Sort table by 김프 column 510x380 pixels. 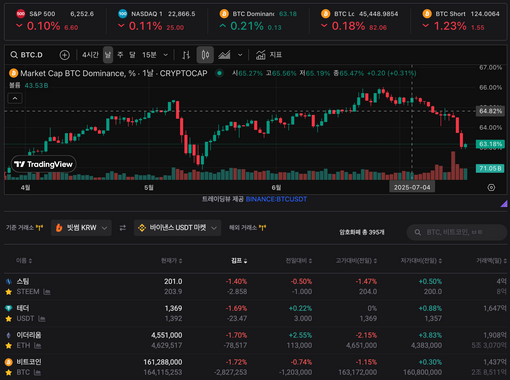(239, 261)
